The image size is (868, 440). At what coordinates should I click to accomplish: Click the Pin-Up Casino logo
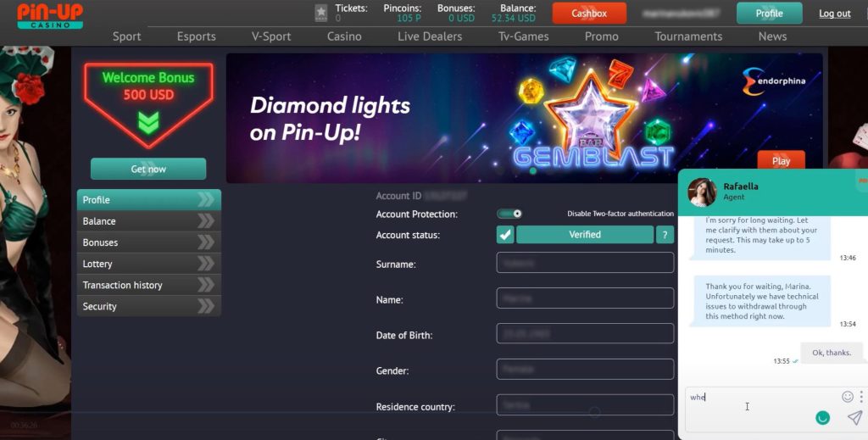pyautogui.click(x=50, y=16)
